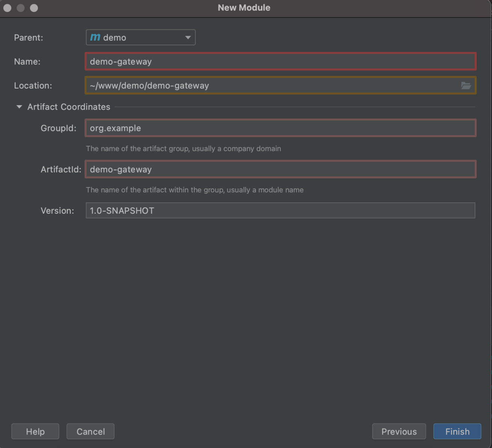Click the Version: label

pos(57,211)
